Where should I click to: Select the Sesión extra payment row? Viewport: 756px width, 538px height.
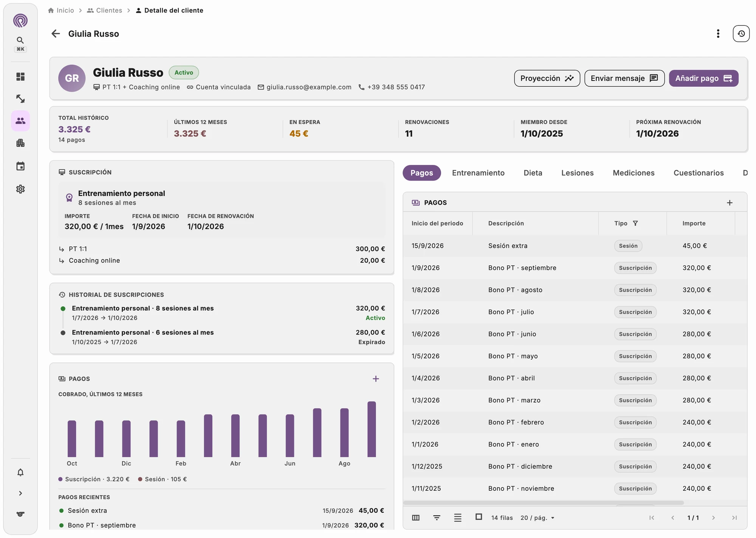[x=575, y=246]
